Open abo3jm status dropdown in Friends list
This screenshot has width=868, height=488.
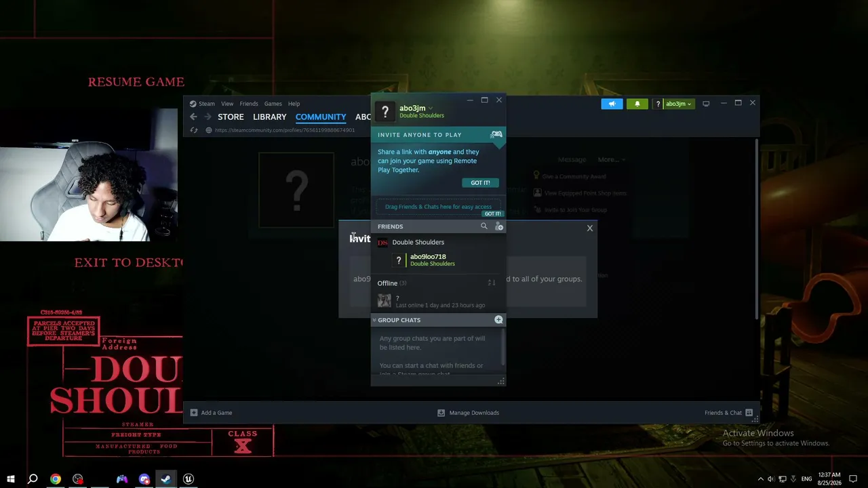click(x=430, y=108)
